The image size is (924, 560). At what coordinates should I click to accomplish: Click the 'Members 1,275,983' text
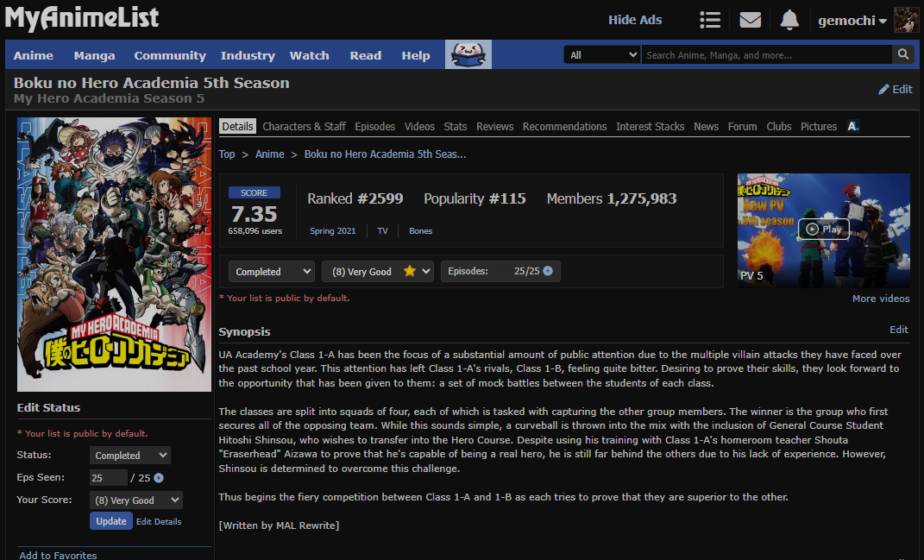tap(612, 198)
